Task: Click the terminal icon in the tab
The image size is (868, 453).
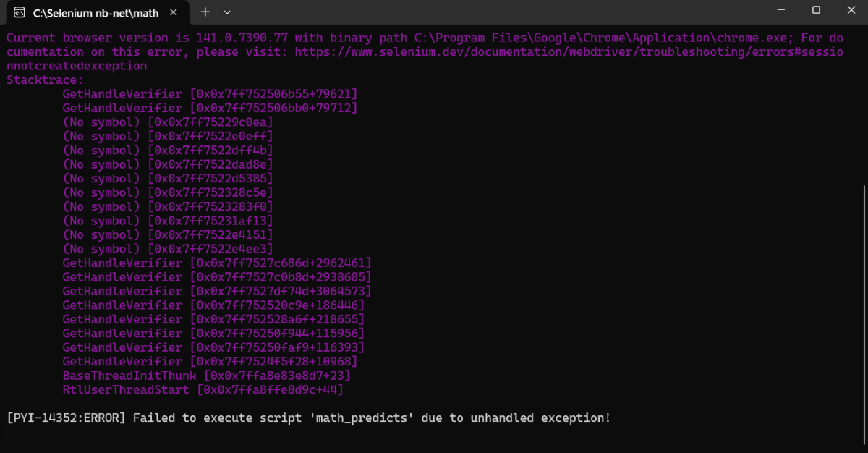Action: pos(20,12)
